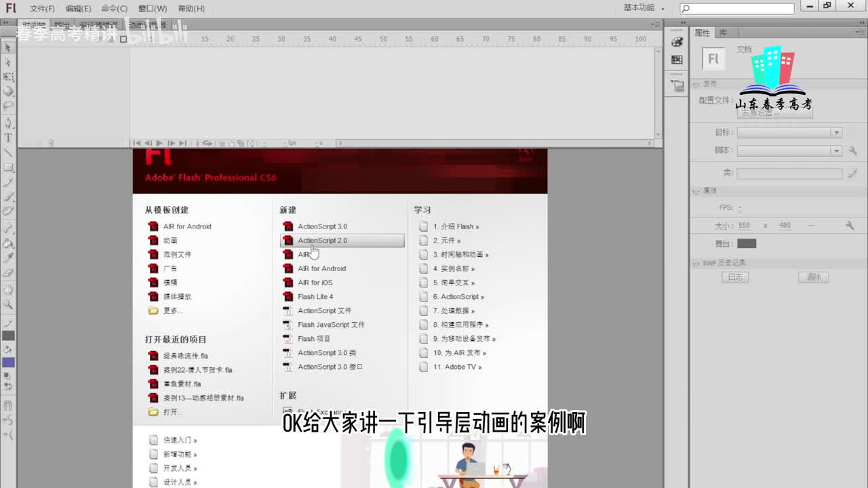
Task: Open the 帮助(H) menu
Action: [x=191, y=9]
